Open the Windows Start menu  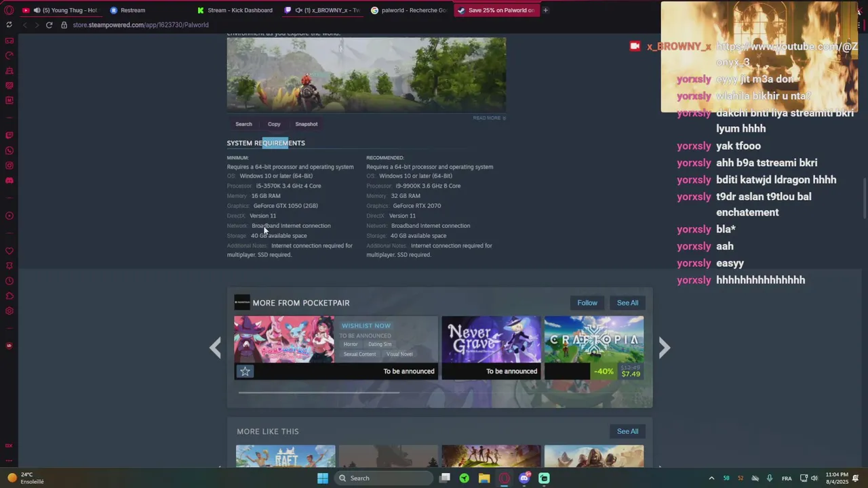[323, 479]
